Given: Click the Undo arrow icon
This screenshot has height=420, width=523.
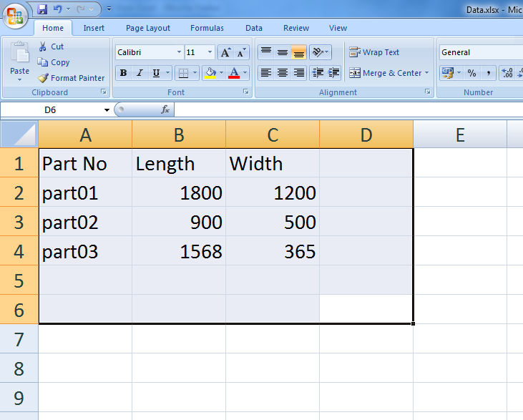Looking at the screenshot, I should point(58,9).
